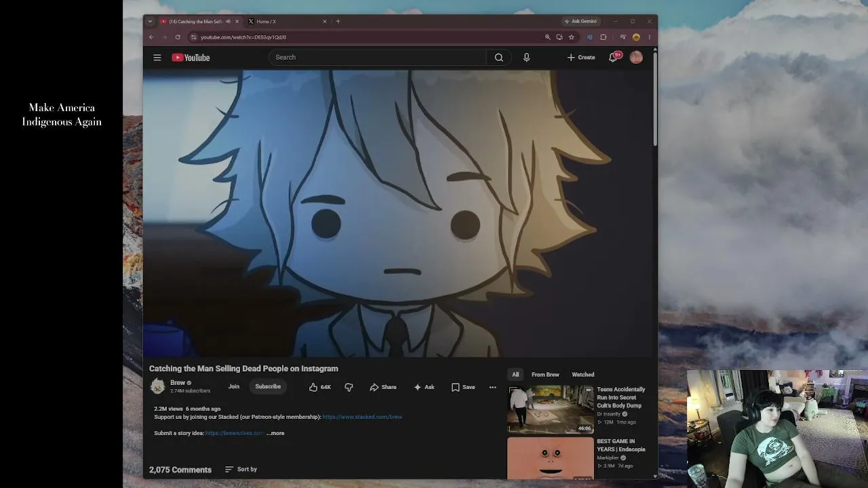The image size is (868, 488).
Task: Subscribe to the Brew channel
Action: tap(268, 386)
